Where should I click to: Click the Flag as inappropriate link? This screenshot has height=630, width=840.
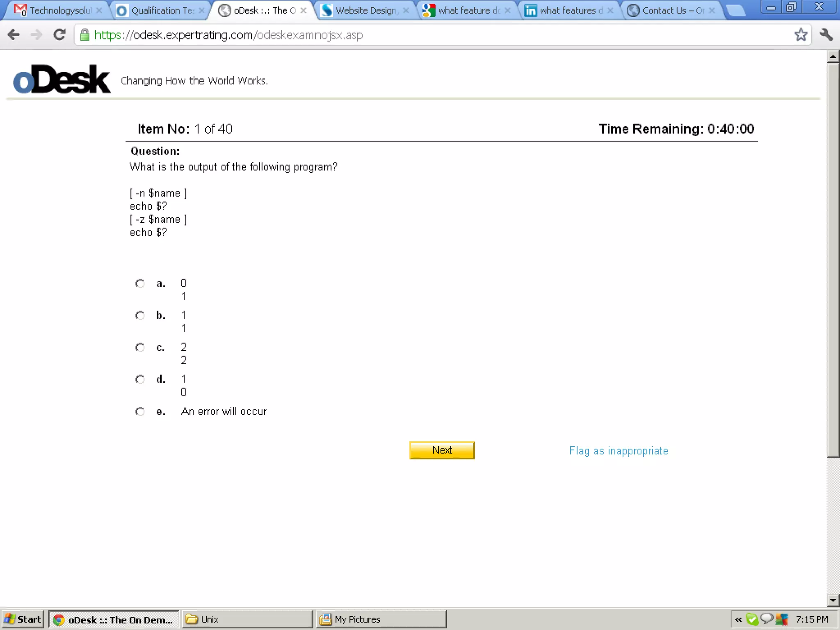[x=619, y=451]
